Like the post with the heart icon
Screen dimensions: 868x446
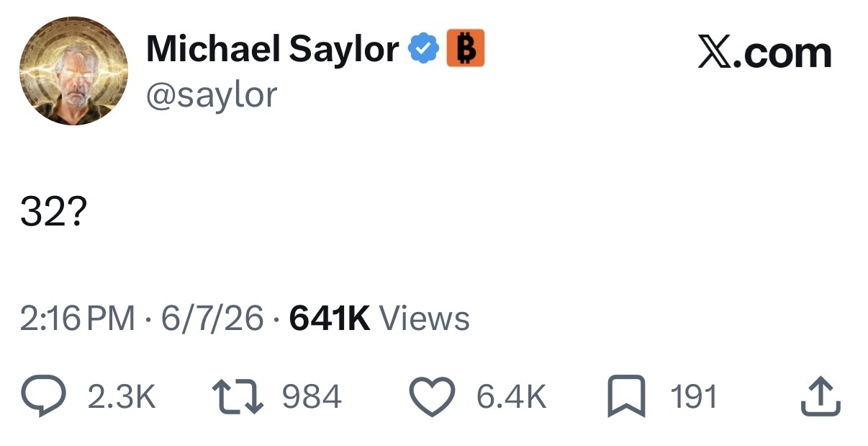(x=431, y=398)
